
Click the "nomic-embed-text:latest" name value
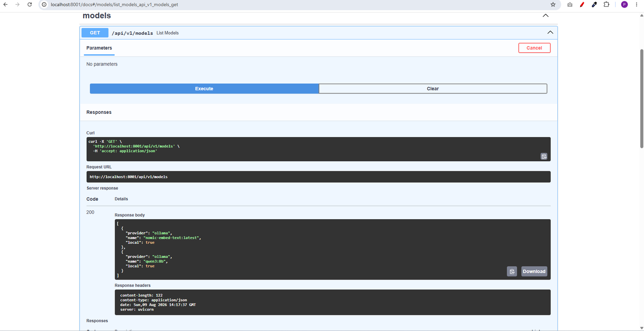click(x=171, y=238)
